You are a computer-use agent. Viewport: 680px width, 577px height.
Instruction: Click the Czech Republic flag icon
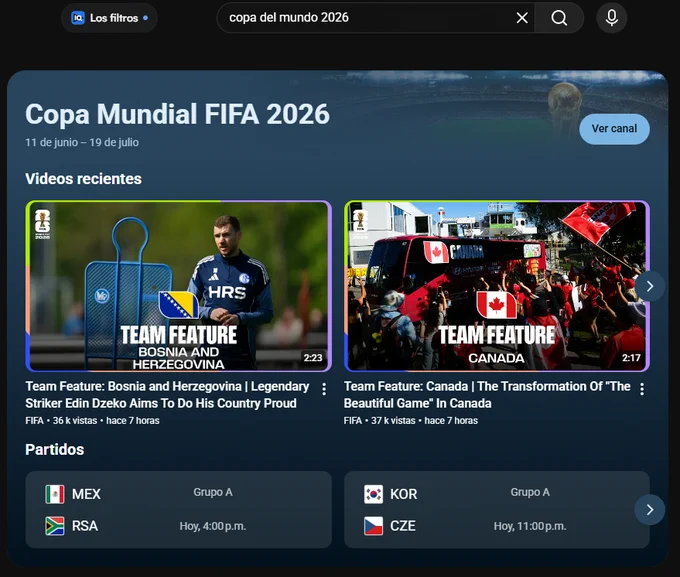point(373,526)
